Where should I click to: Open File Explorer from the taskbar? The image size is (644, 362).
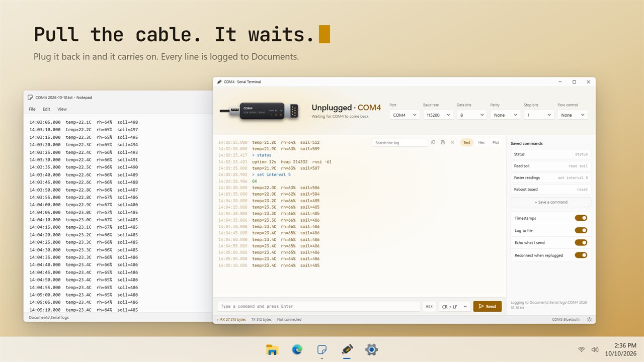(272, 350)
